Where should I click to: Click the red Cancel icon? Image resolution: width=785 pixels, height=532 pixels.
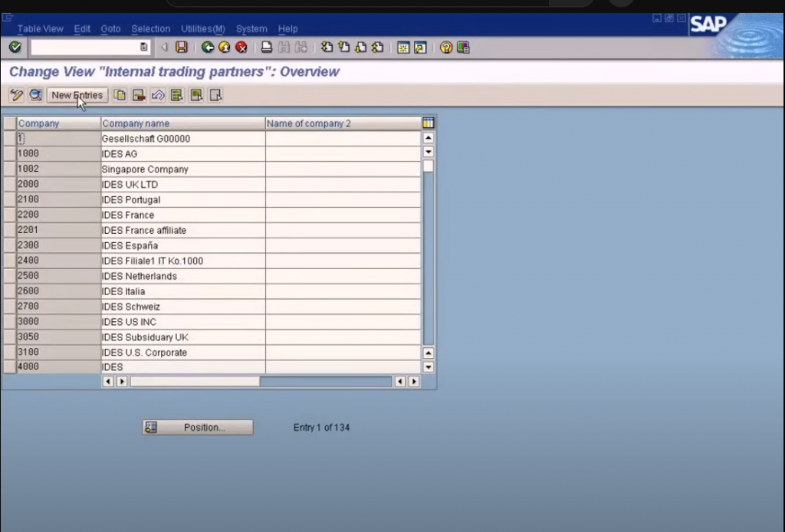(x=241, y=47)
